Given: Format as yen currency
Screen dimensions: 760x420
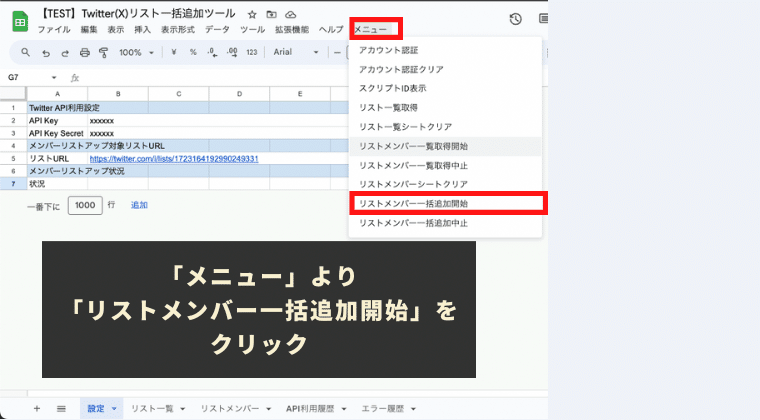Looking at the screenshot, I should [x=174, y=52].
